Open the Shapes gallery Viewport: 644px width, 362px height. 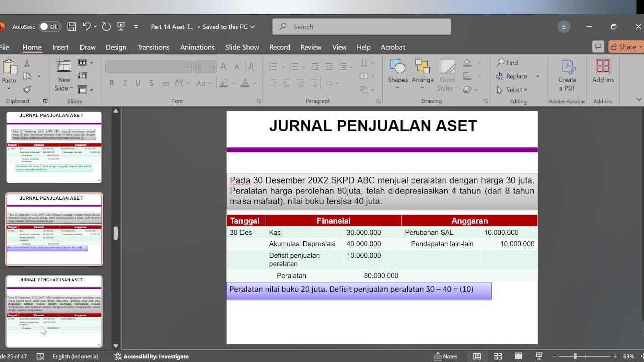point(397,74)
